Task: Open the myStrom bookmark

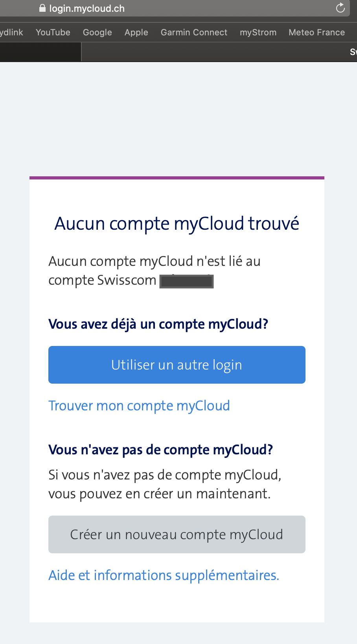Action: [258, 32]
